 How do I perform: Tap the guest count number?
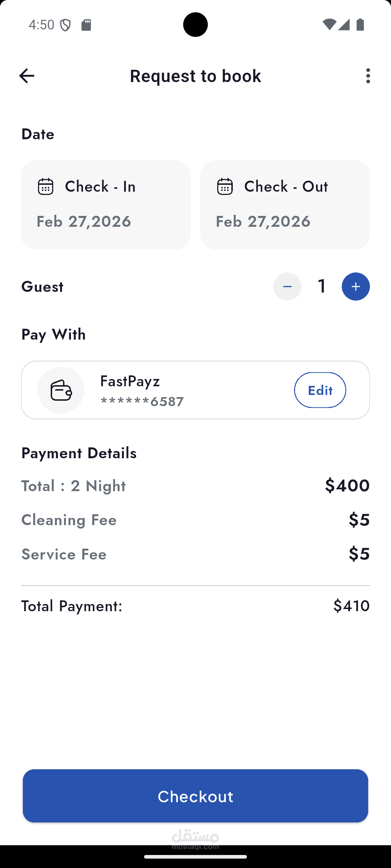[x=322, y=286]
